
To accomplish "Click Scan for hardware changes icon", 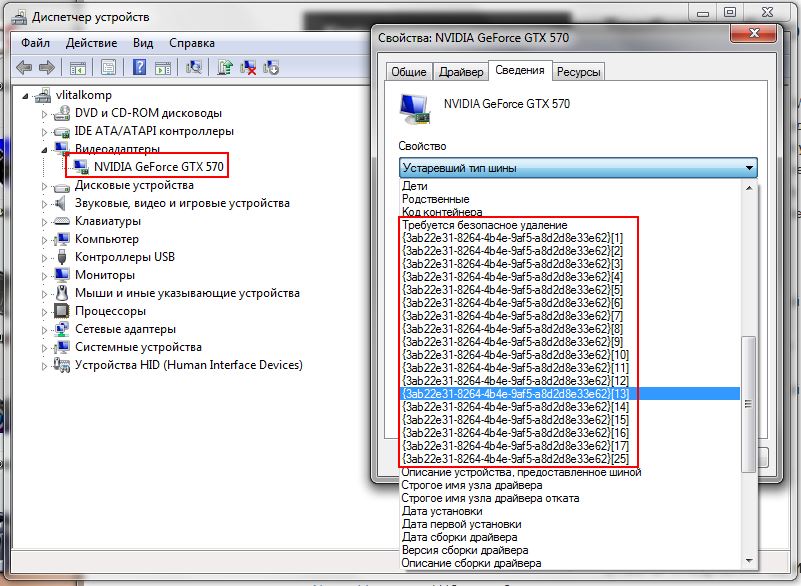I will (x=195, y=68).
